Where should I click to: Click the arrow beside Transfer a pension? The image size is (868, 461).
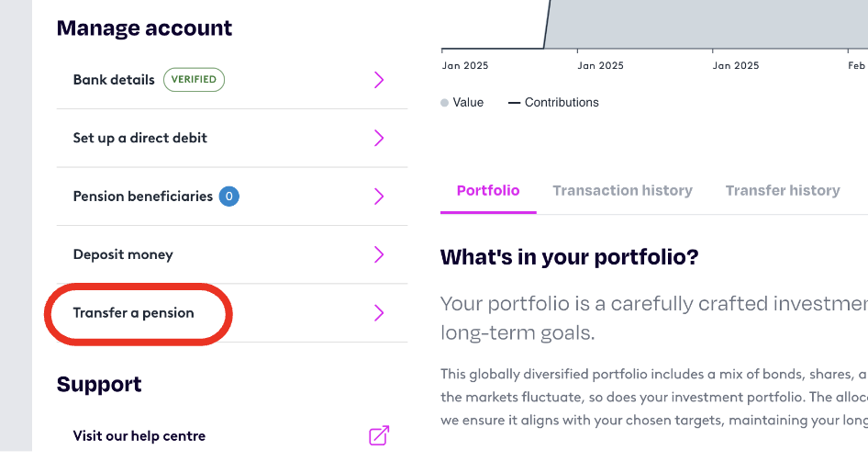[379, 312]
